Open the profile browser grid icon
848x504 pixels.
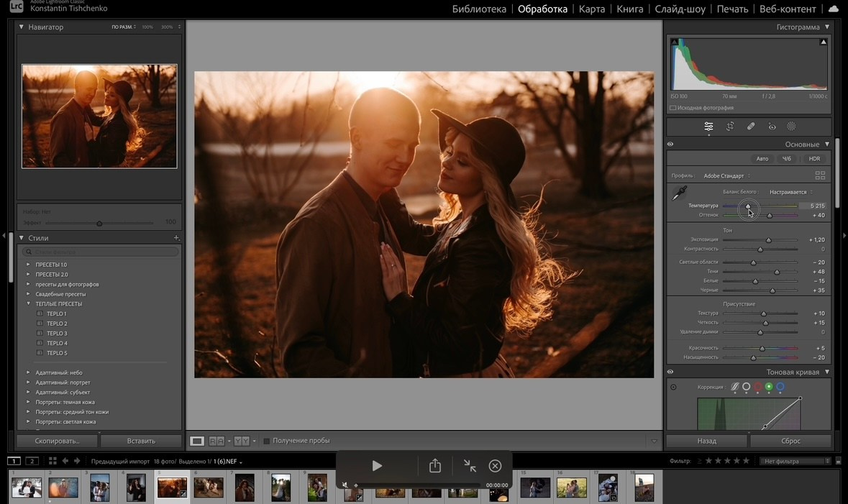click(x=820, y=175)
